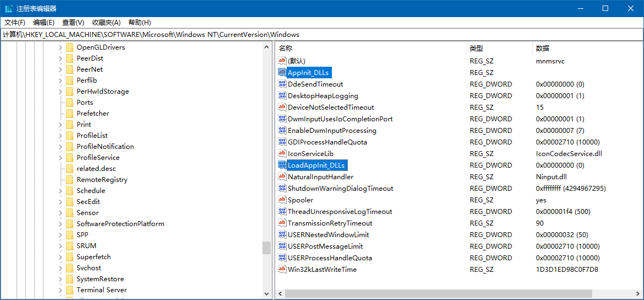Click the LoadAppInit_DLLs DWORD icon
The width and height of the screenshot is (644, 300).
tap(282, 165)
